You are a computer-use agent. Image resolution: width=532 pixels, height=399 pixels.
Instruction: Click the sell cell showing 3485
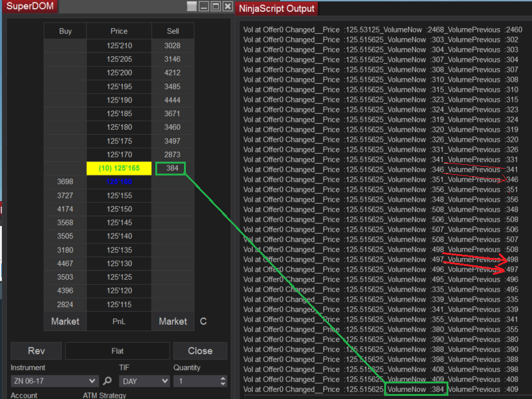coord(173,87)
